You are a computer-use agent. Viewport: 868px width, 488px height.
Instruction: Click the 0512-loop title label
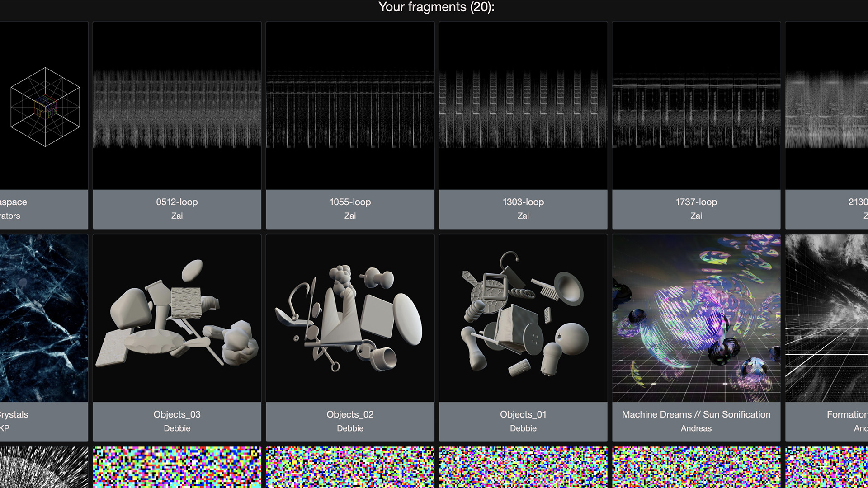click(x=177, y=202)
